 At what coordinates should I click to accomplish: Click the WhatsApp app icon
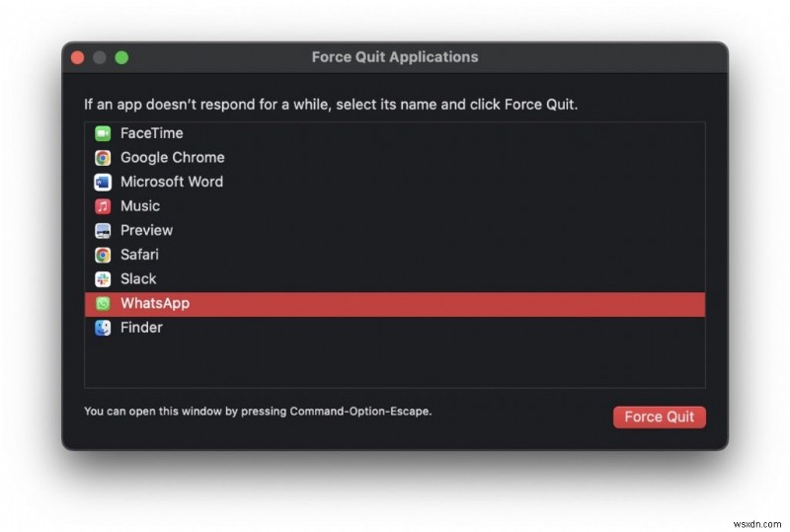103,304
